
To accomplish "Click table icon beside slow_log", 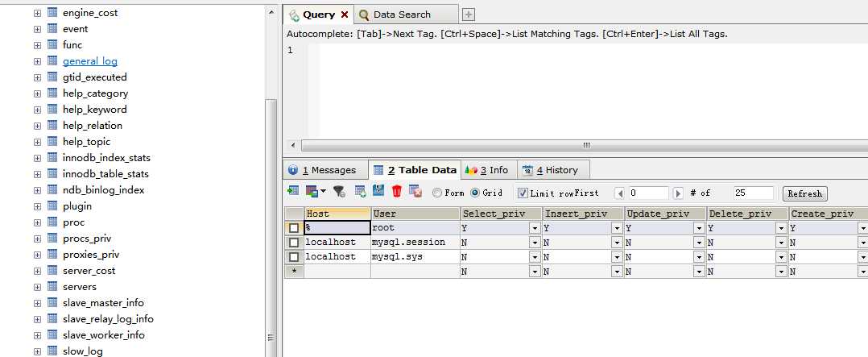I will point(52,351).
